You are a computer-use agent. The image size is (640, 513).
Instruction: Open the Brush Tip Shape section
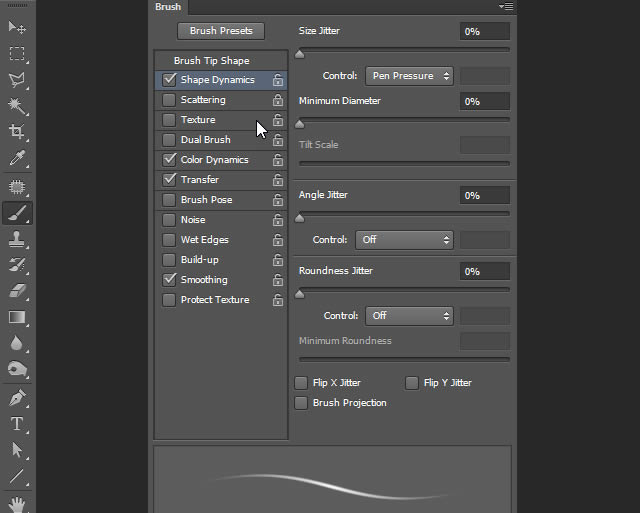(x=211, y=60)
